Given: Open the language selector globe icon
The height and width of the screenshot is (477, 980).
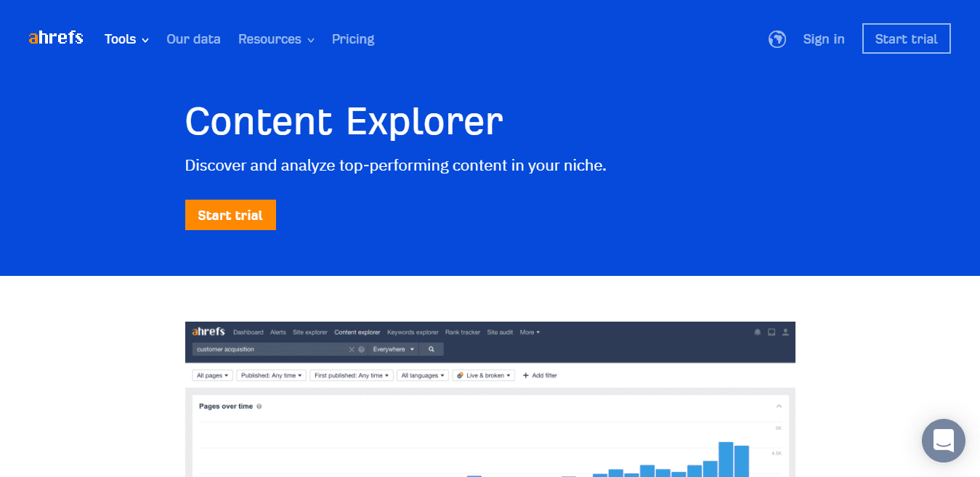Looking at the screenshot, I should (777, 39).
